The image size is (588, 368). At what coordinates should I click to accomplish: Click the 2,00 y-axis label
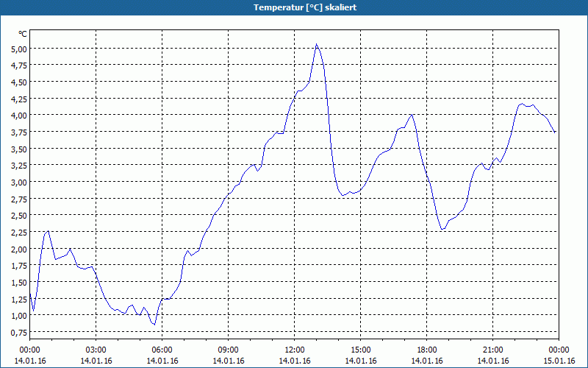point(18,249)
